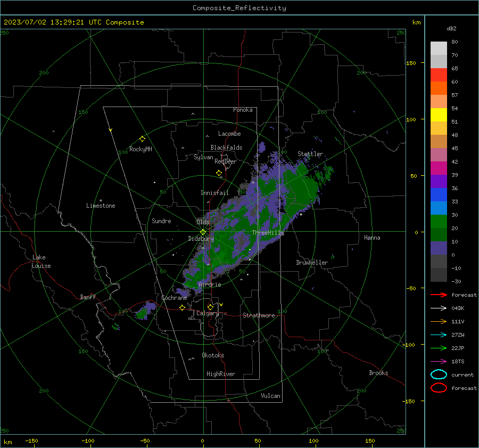Click the ThreeHills town label
The width and height of the screenshot is (479, 448).
[x=268, y=233]
